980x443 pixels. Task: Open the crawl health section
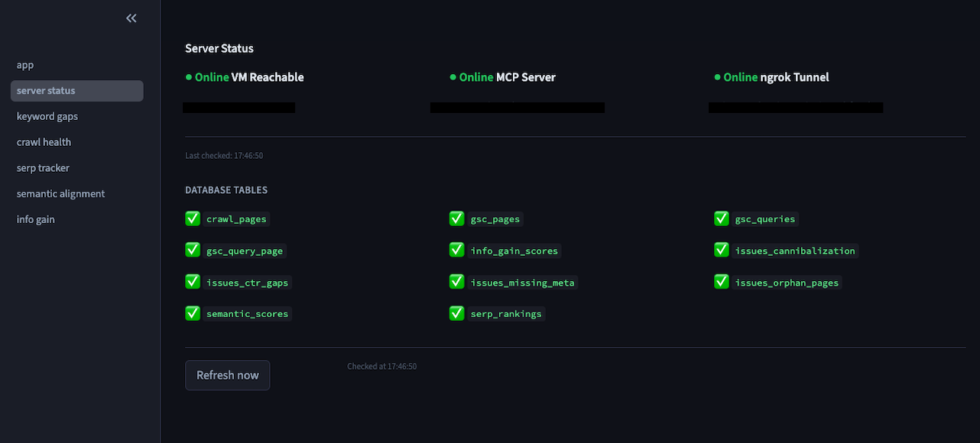click(x=44, y=142)
